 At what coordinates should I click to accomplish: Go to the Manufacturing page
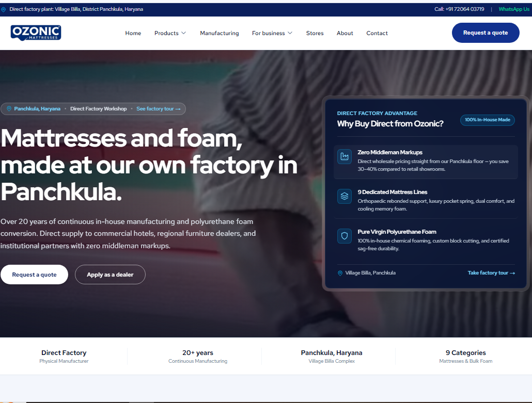(219, 33)
